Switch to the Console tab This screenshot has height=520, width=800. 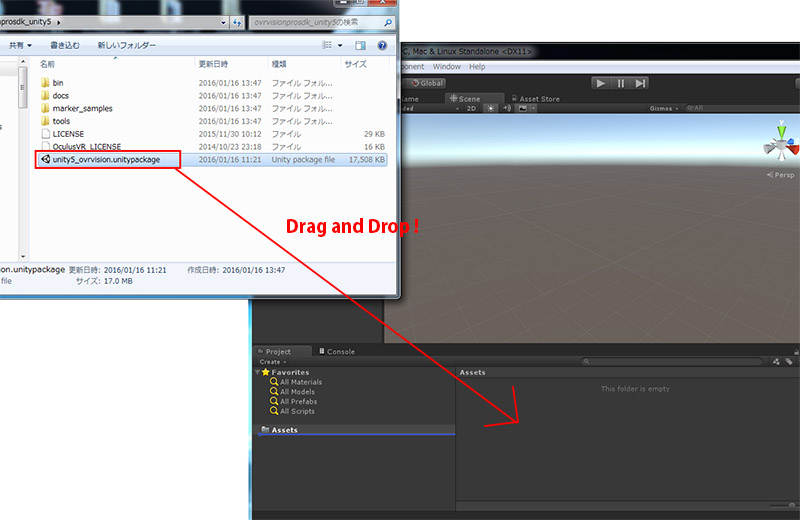click(x=340, y=351)
